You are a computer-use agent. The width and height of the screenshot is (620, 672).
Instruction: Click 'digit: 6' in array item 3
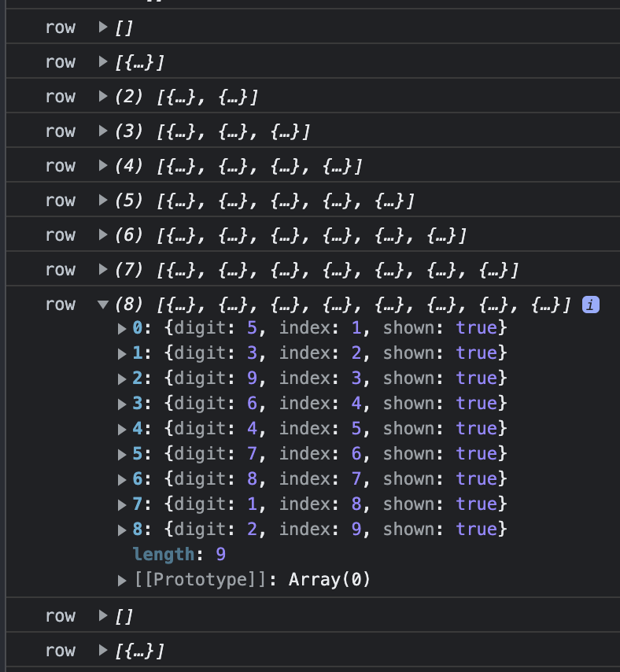click(216, 404)
